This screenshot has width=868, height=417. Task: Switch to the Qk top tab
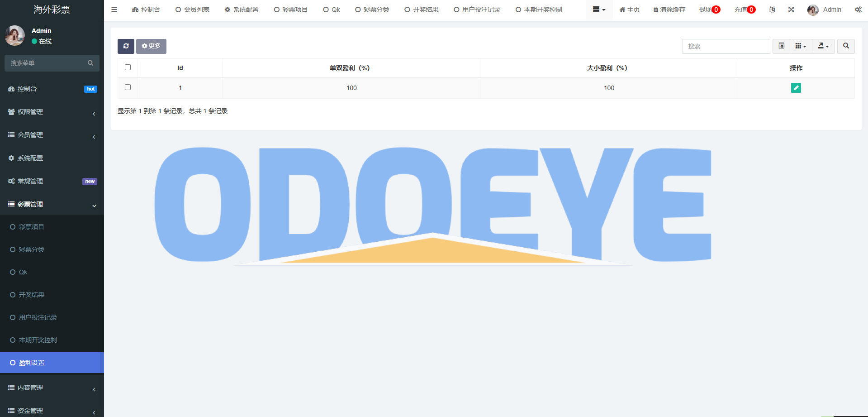coord(332,10)
